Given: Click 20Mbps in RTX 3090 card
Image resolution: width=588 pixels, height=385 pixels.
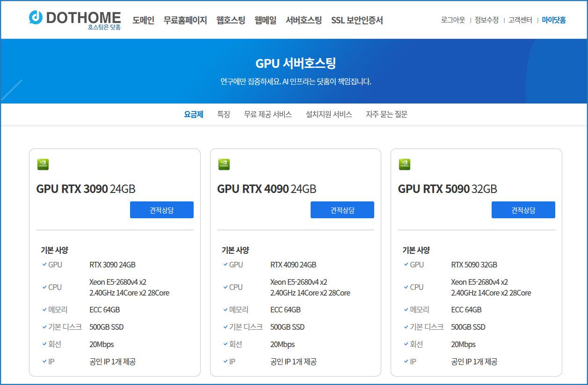Looking at the screenshot, I should pos(102,344).
